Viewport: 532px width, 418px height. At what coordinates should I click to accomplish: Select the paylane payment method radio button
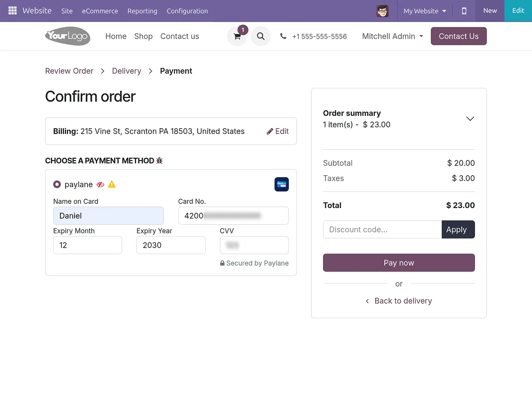coord(57,184)
